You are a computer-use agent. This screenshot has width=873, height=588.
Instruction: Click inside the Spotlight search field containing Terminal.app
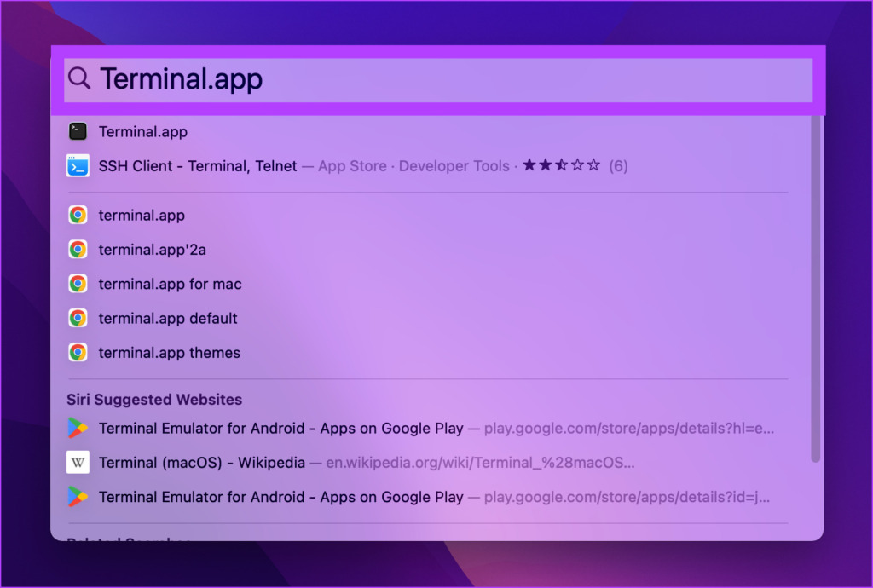click(x=438, y=80)
